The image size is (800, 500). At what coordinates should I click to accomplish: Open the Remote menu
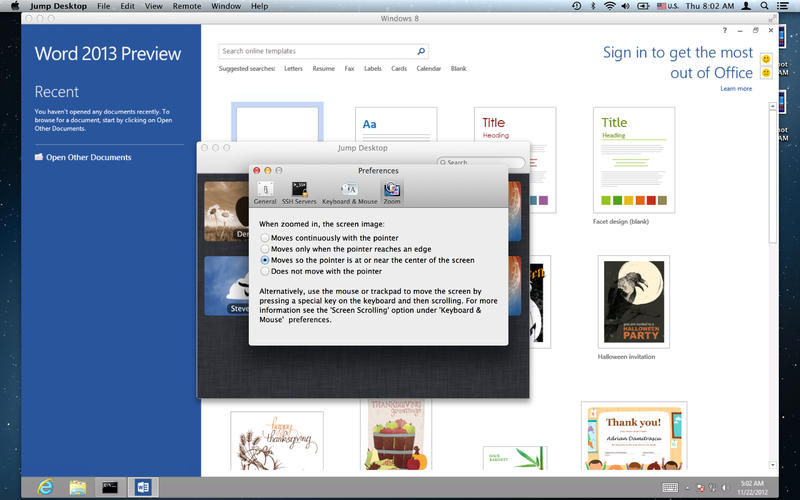point(187,6)
